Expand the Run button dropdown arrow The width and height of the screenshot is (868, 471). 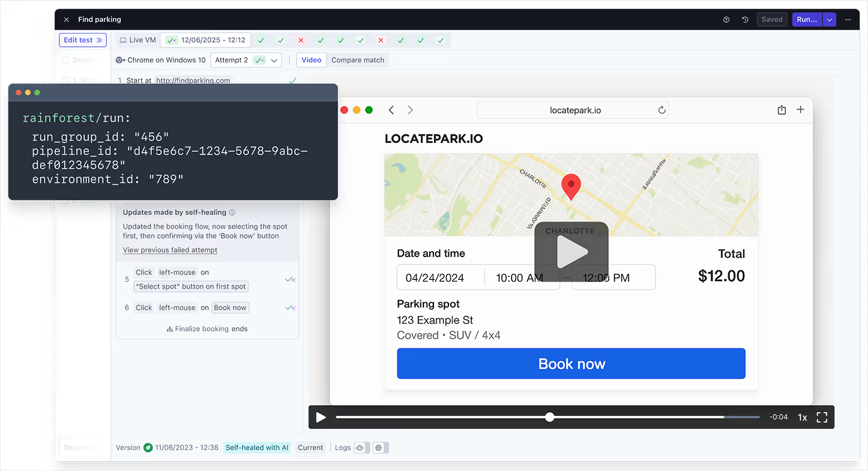point(830,20)
